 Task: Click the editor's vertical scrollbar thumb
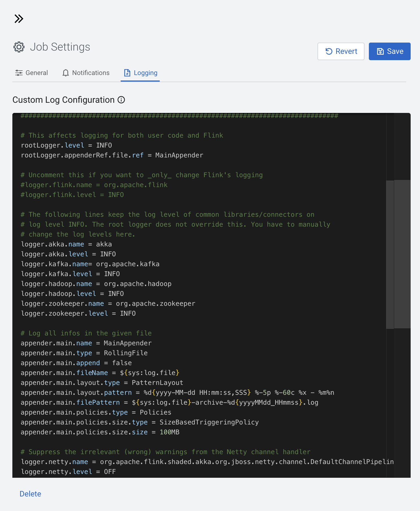point(402,254)
